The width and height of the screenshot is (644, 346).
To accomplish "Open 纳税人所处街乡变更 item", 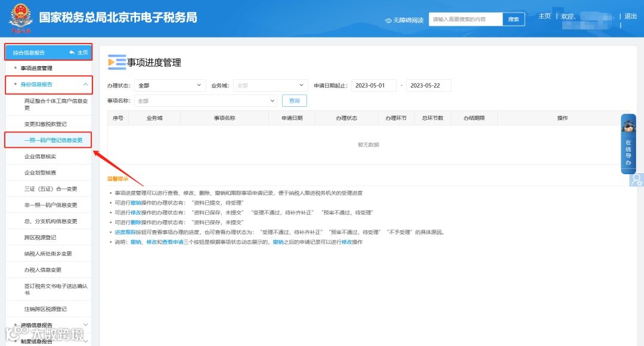I will tap(48, 254).
